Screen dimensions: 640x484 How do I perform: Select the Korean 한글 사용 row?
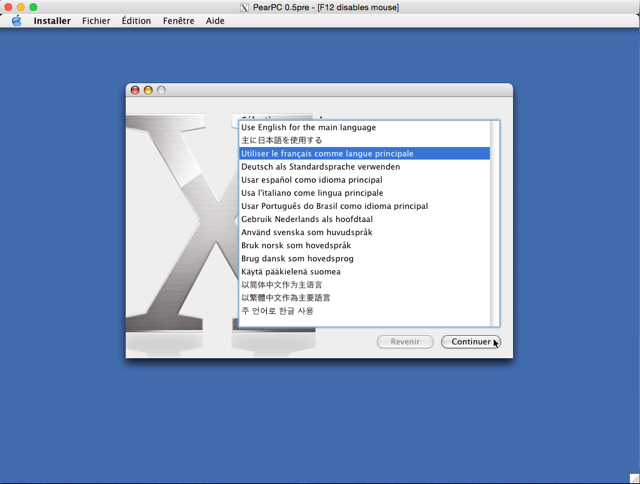click(x=364, y=311)
